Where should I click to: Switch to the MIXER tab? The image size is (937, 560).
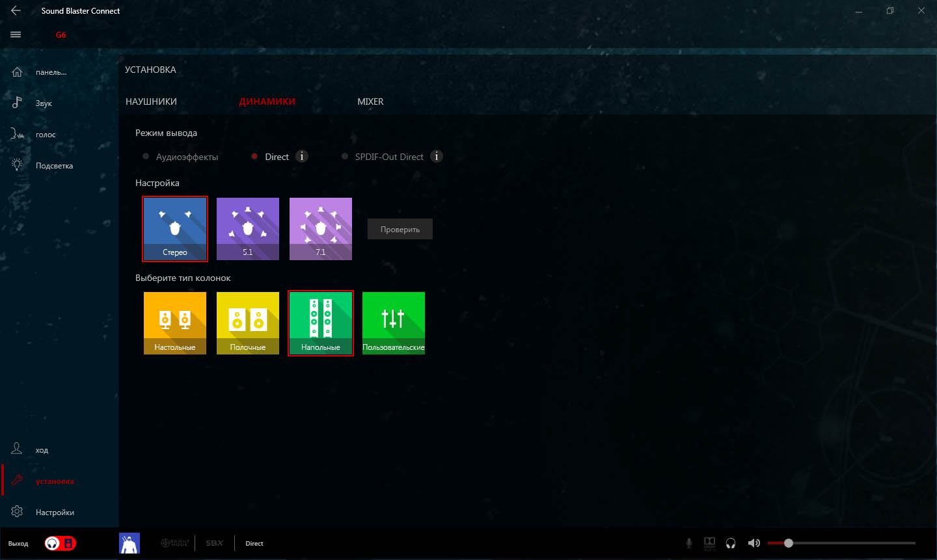pos(370,101)
